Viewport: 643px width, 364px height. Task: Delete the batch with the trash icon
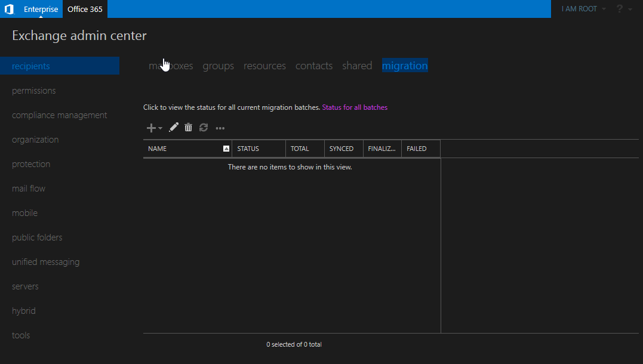[x=189, y=127]
